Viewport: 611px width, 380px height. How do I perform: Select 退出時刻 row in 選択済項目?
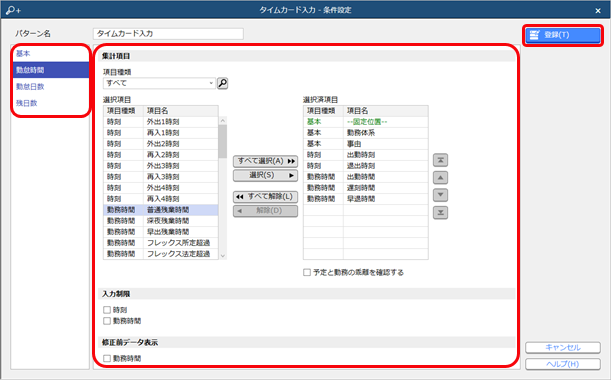366,166
